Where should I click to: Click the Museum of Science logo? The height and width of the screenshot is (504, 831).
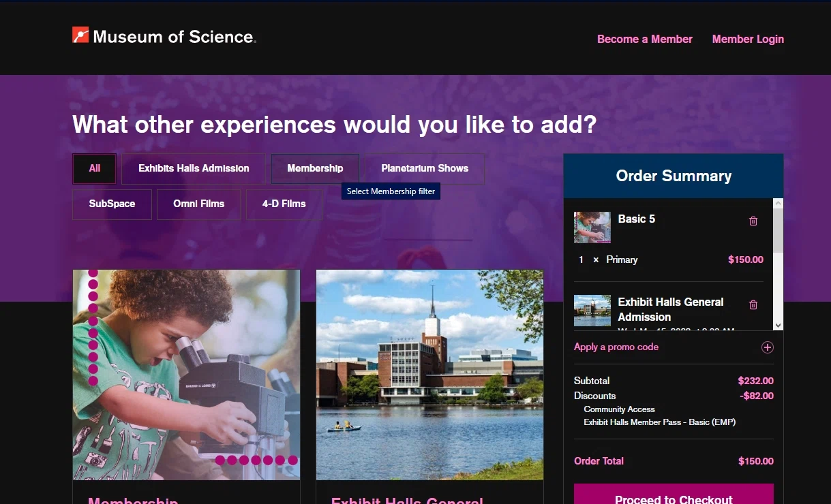(164, 36)
